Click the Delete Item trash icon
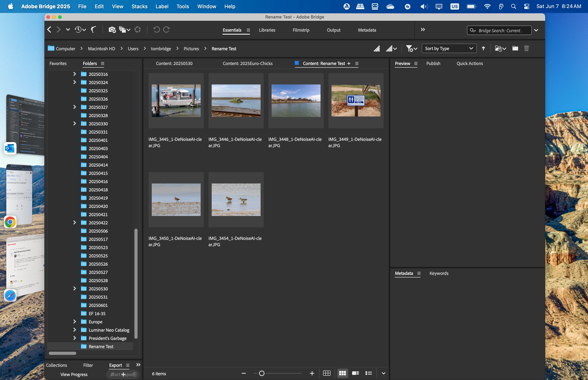 coord(526,48)
